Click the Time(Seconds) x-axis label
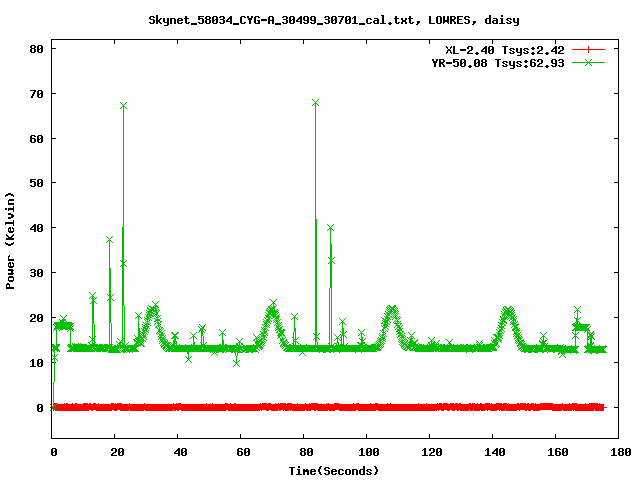 point(334,470)
